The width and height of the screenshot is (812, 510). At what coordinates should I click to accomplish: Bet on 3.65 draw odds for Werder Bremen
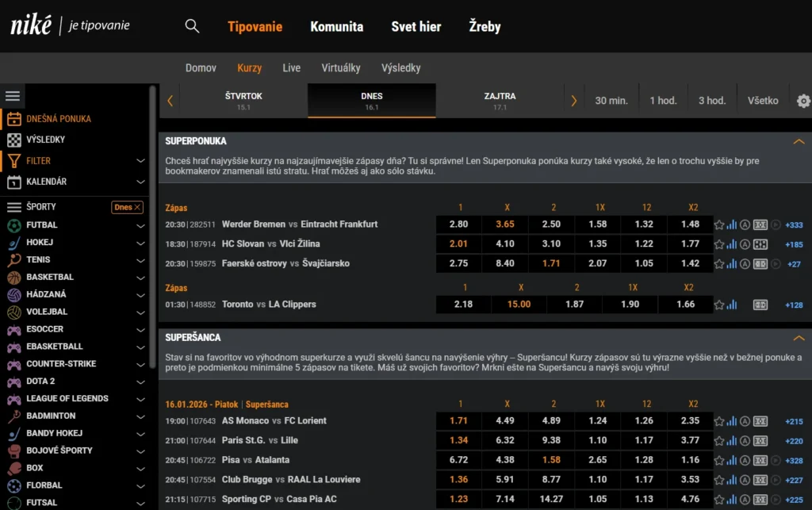pos(505,224)
